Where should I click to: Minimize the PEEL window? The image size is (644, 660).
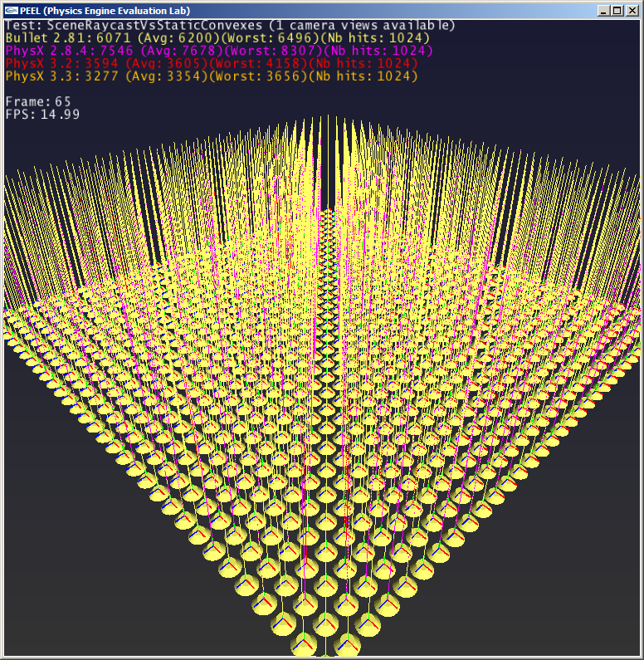point(603,11)
